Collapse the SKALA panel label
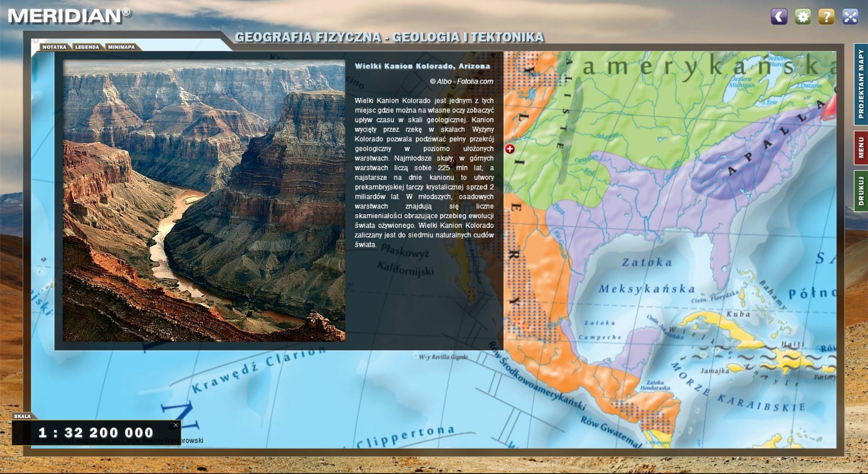 [x=22, y=416]
